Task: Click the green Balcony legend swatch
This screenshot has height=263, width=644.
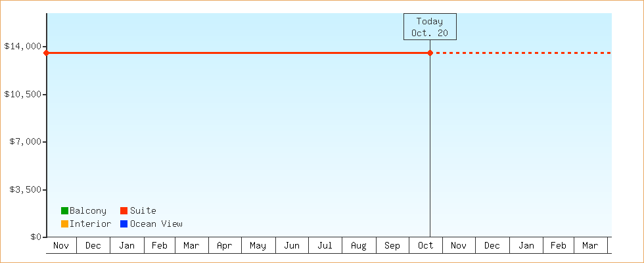Action: [64, 211]
